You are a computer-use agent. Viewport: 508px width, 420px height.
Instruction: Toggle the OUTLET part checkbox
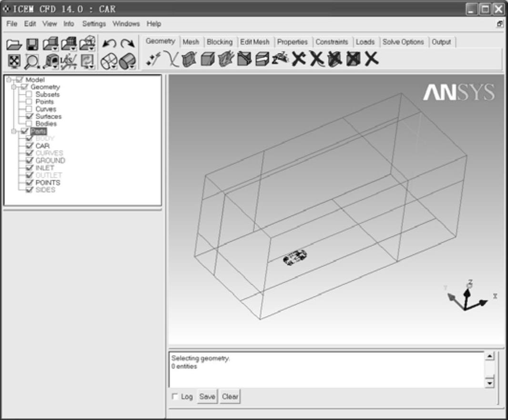click(x=30, y=175)
